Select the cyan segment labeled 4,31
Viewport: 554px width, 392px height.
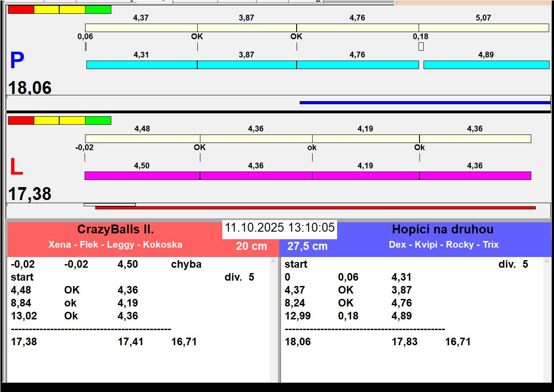(142, 65)
